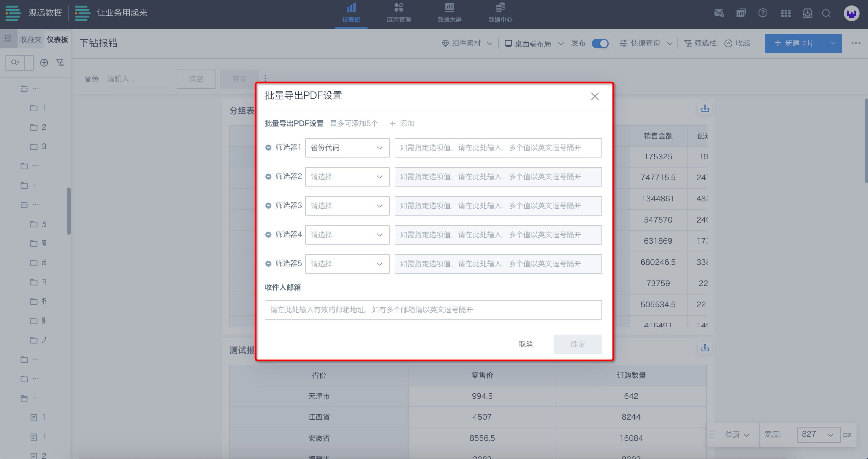Click the help question mark icon
868x459 pixels.
[763, 13]
